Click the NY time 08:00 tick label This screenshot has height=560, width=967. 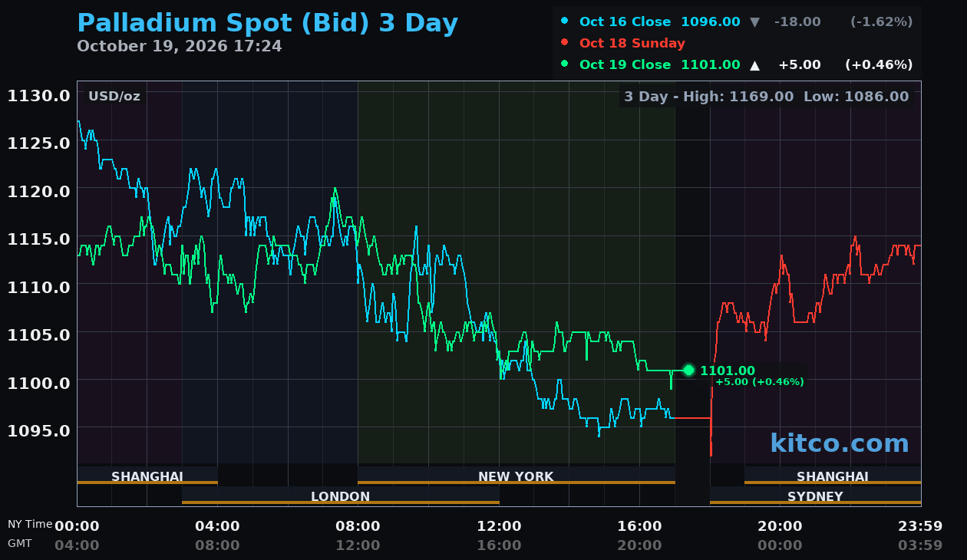[358, 526]
